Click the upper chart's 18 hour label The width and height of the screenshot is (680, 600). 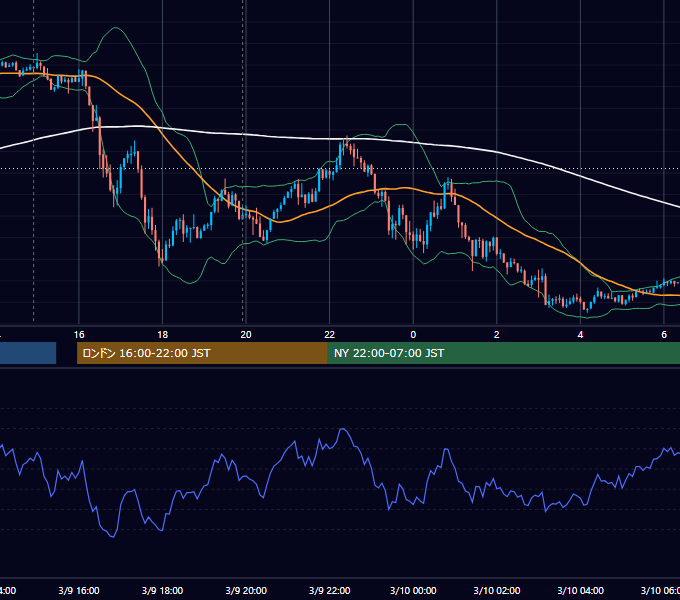162,335
